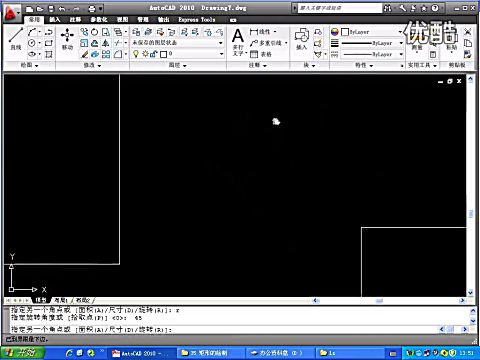This screenshot has width=480, height=360.
Task: Click the command line input field
Action: click(x=223, y=329)
